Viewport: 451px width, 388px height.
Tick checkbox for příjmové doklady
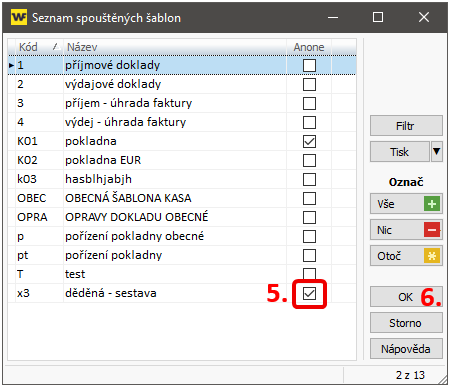309,65
